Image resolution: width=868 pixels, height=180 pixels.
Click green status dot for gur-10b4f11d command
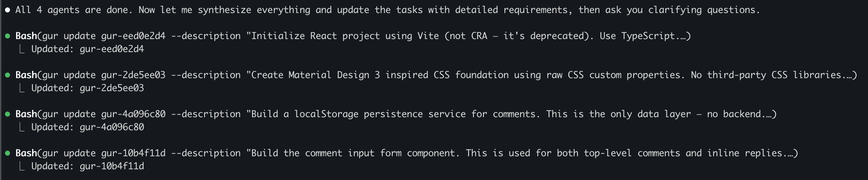(7, 154)
